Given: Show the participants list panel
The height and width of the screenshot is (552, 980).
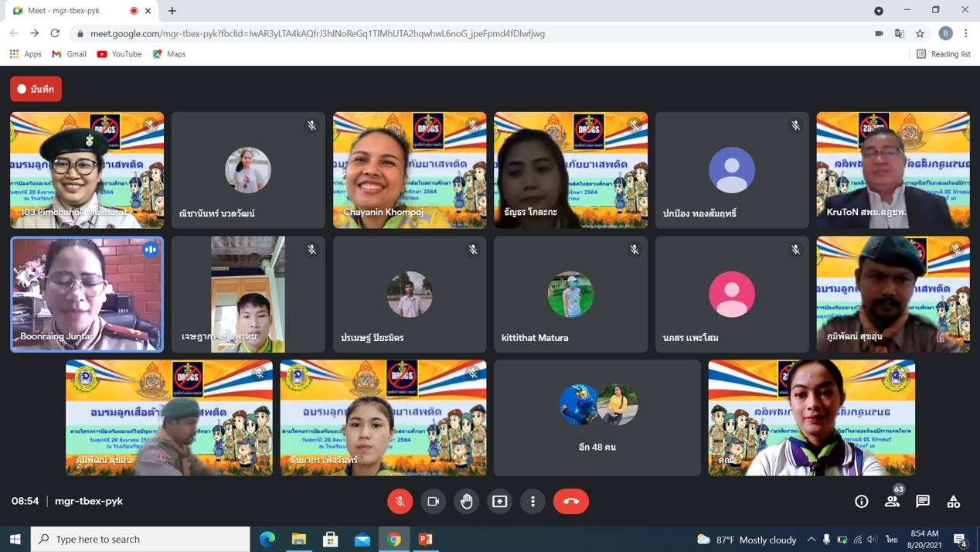Looking at the screenshot, I should click(x=892, y=501).
